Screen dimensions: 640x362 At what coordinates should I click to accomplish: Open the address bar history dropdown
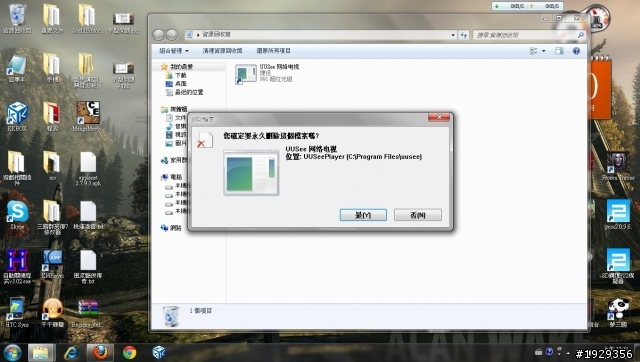453,35
